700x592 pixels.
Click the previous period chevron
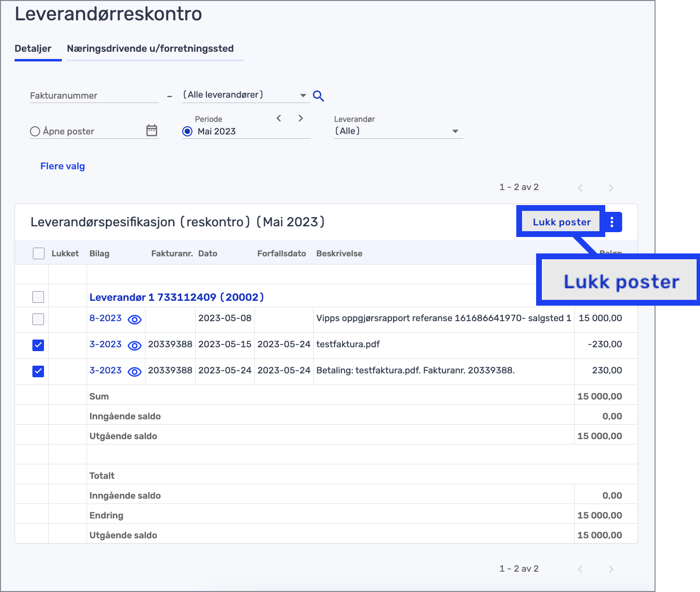279,118
